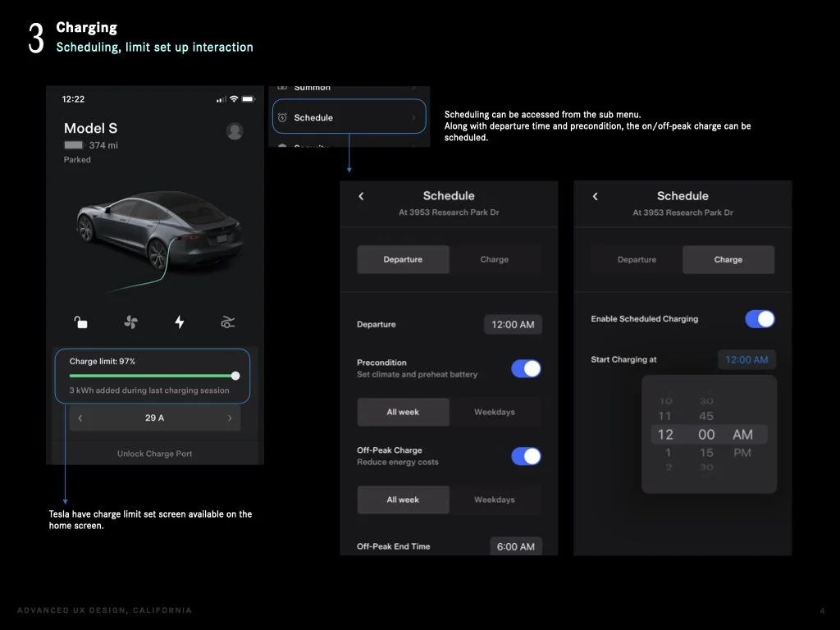Tap the summon car icon
The image size is (840, 630).
tap(228, 322)
